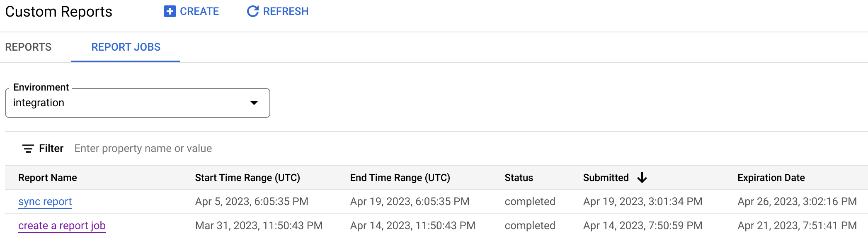Screen dimensions: 868x235
Task: Click the CREATE plus icon
Action: pyautogui.click(x=170, y=11)
